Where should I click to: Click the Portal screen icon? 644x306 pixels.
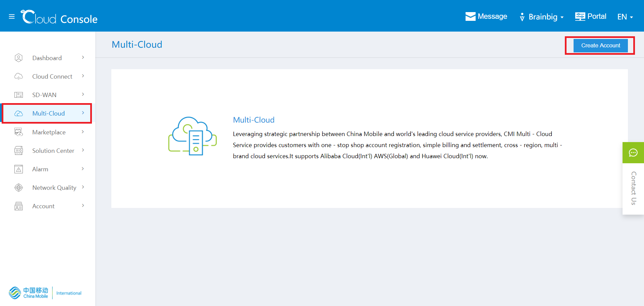tap(580, 16)
